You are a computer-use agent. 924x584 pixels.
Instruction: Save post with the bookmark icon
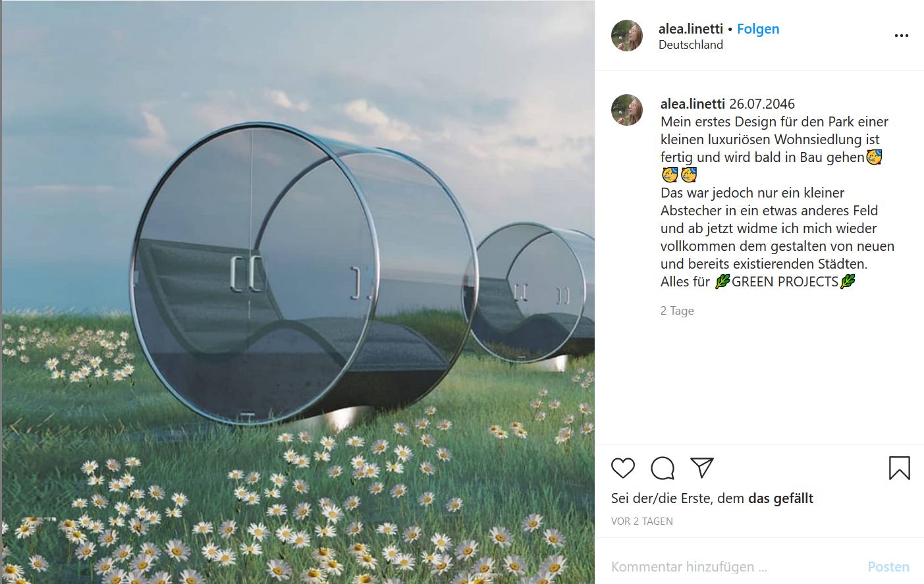[899, 468]
